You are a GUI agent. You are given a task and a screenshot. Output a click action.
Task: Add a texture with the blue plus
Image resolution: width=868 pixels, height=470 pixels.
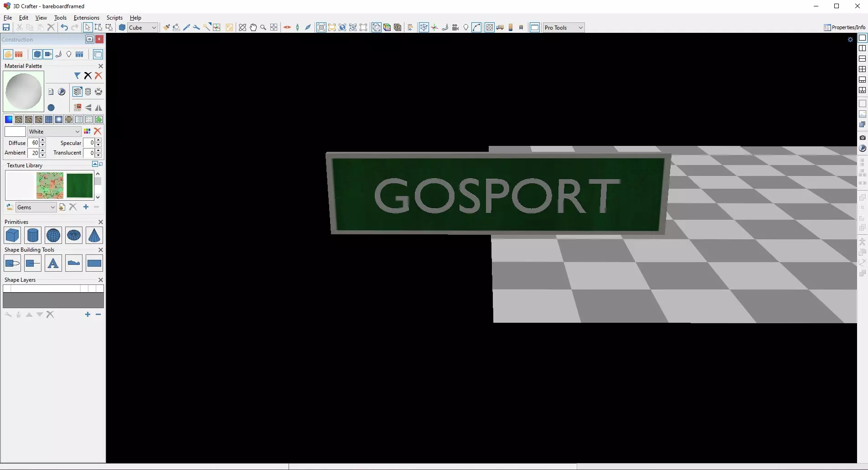(86, 207)
